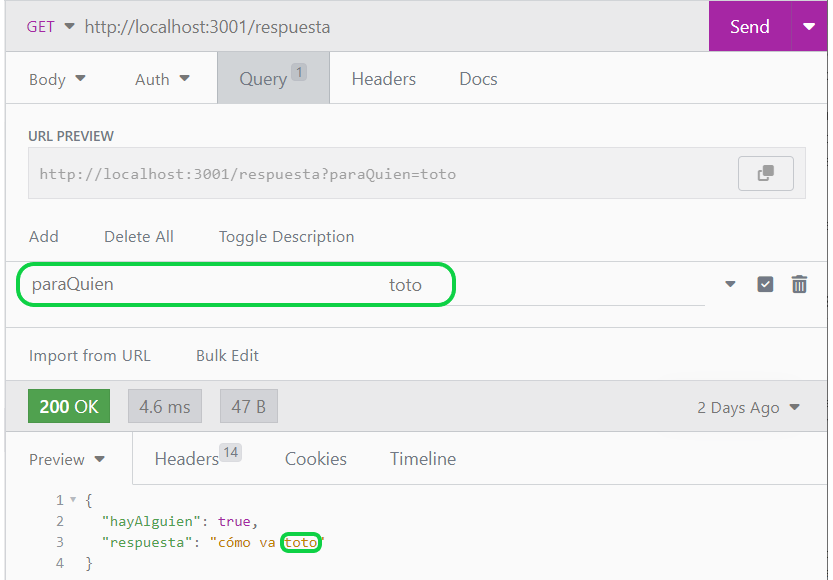Expand the paraQuien row options arrow
Viewport: 833px width, 580px height.
tap(730, 284)
